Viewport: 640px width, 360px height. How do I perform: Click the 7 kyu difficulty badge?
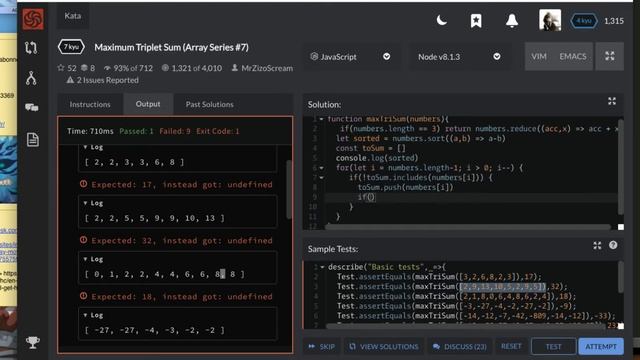tap(71, 47)
